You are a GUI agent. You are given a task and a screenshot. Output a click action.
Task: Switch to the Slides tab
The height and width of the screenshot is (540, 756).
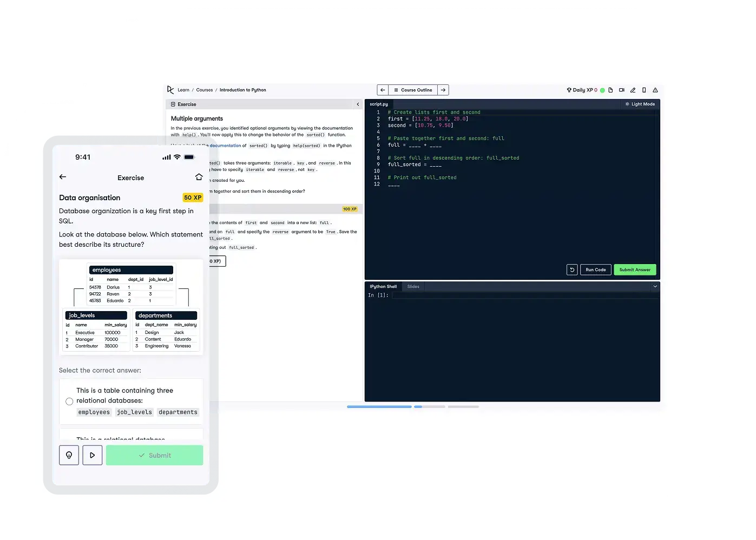pos(413,286)
